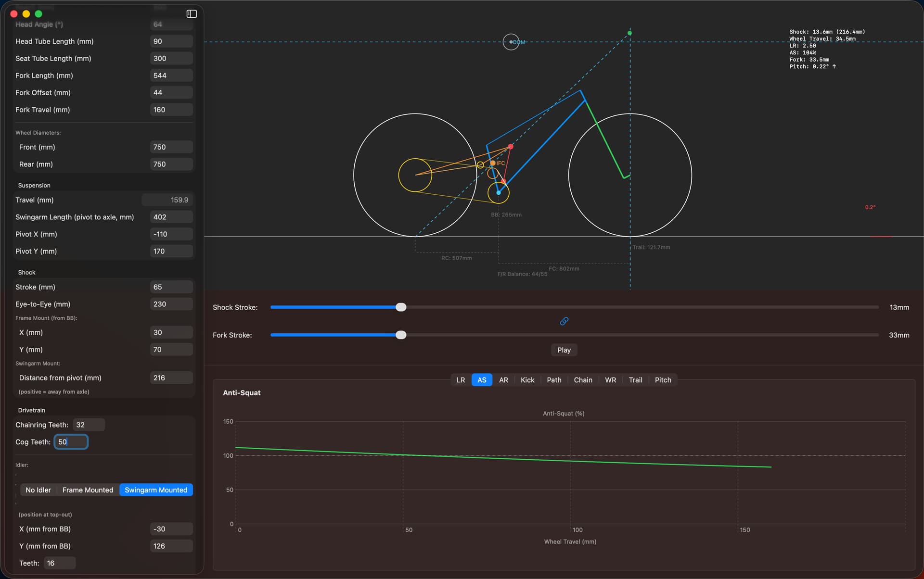This screenshot has width=924, height=579.
Task: Select the Frame Mounted idler option
Action: pyautogui.click(x=88, y=490)
